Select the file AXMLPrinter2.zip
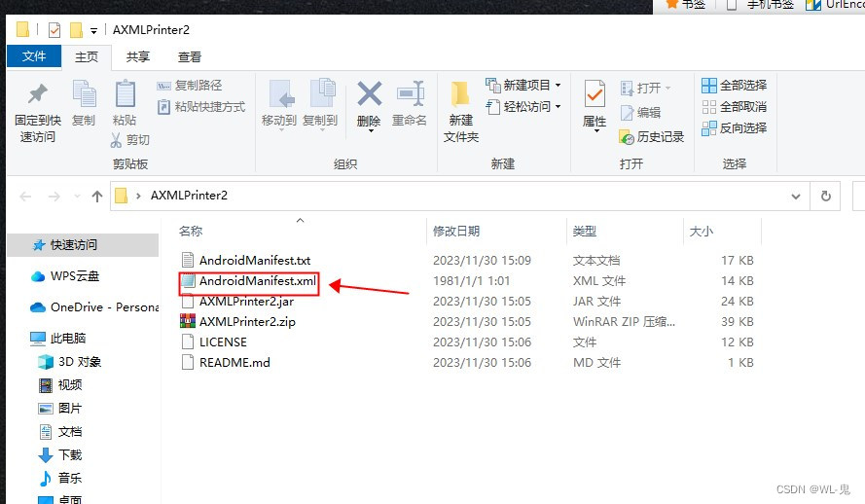This screenshot has height=504, width=865. (247, 321)
